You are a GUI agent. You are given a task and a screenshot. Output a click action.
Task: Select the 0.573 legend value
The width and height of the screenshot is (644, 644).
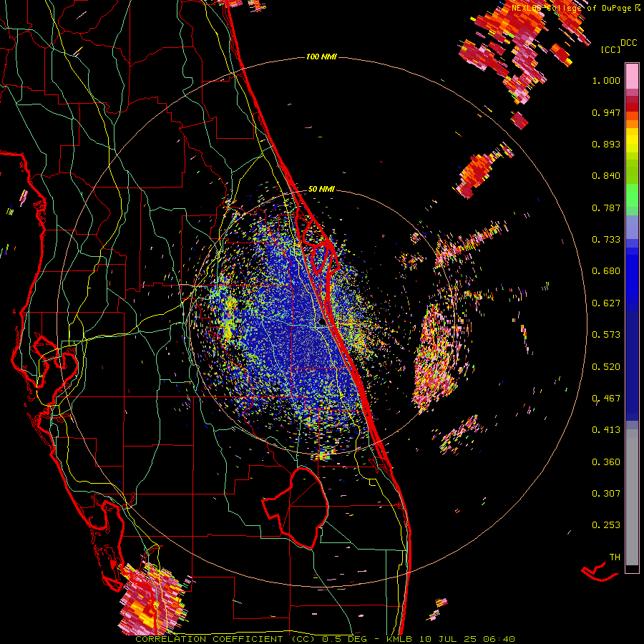(606, 335)
